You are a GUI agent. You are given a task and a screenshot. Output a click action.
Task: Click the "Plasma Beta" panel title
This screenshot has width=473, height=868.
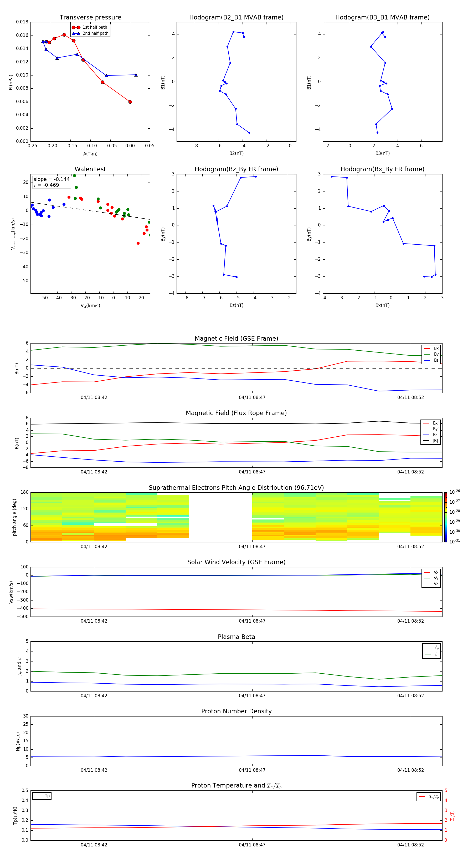236,637
